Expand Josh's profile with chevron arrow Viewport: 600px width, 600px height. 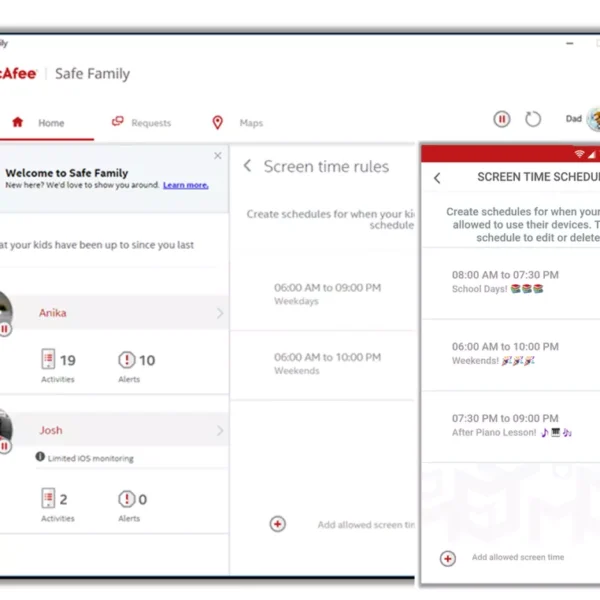click(220, 431)
